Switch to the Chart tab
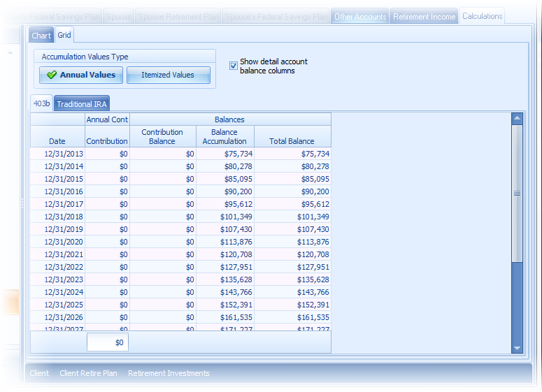The width and height of the screenshot is (542, 392). click(x=41, y=36)
